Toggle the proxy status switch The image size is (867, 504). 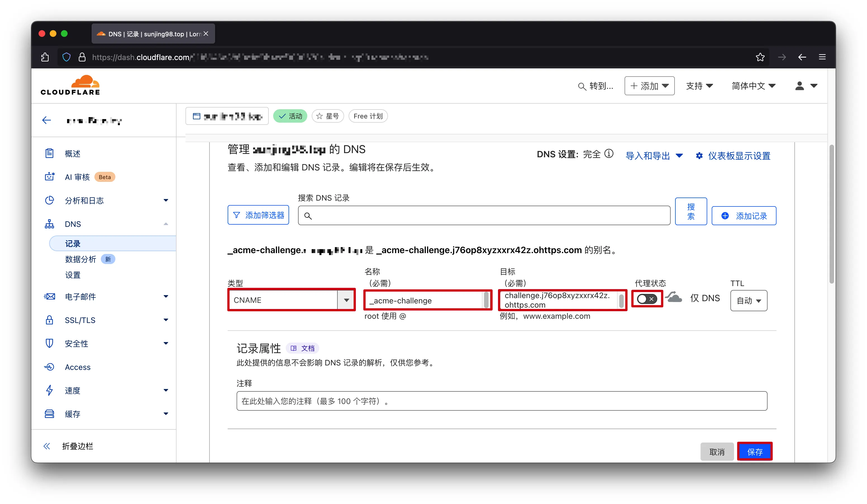click(x=646, y=299)
